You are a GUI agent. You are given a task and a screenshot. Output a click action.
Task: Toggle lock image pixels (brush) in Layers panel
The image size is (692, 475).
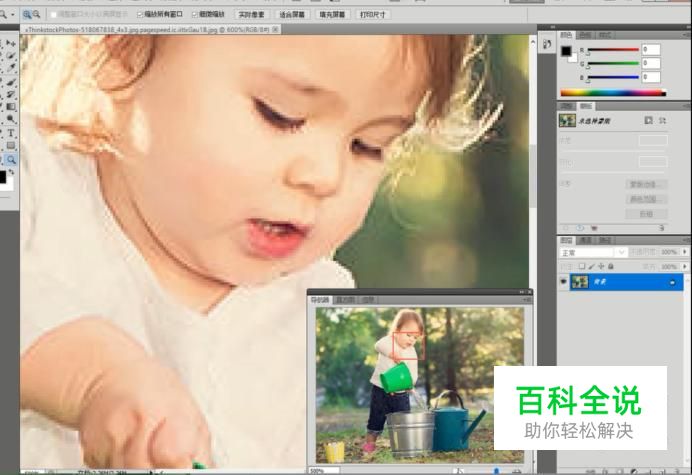click(591, 266)
